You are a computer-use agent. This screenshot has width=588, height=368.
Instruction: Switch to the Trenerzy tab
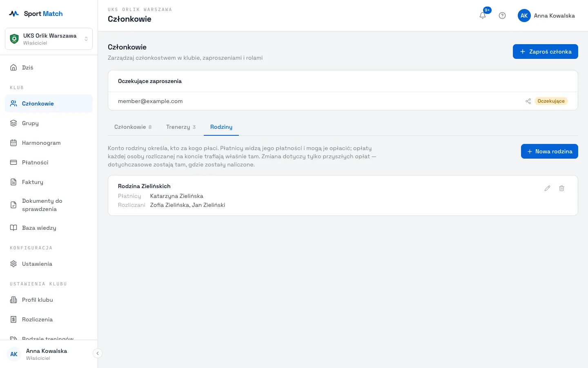[x=181, y=127]
